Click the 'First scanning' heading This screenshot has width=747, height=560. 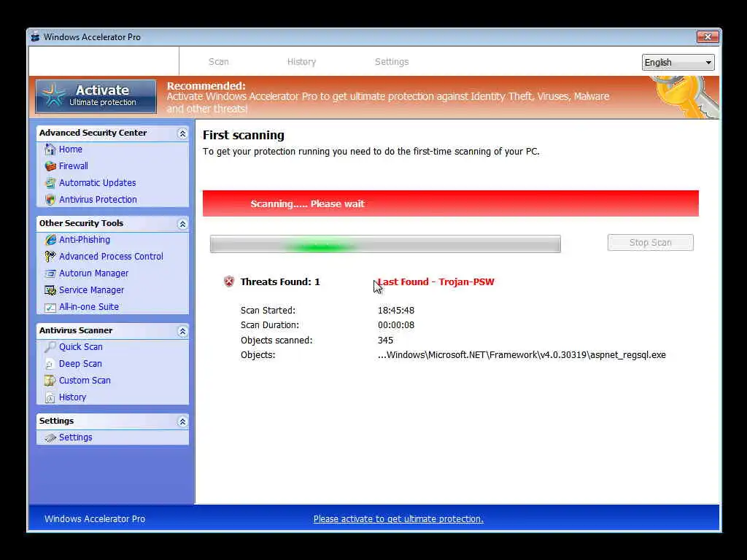point(244,135)
